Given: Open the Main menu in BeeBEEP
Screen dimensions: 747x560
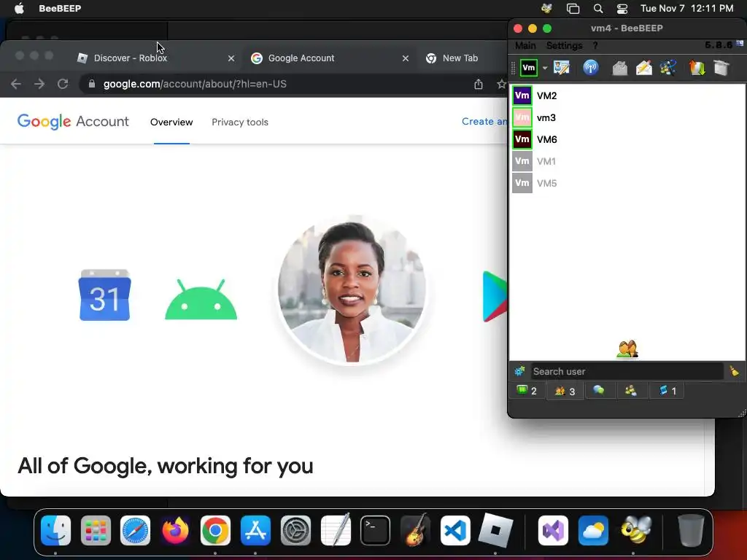Looking at the screenshot, I should click(525, 46).
